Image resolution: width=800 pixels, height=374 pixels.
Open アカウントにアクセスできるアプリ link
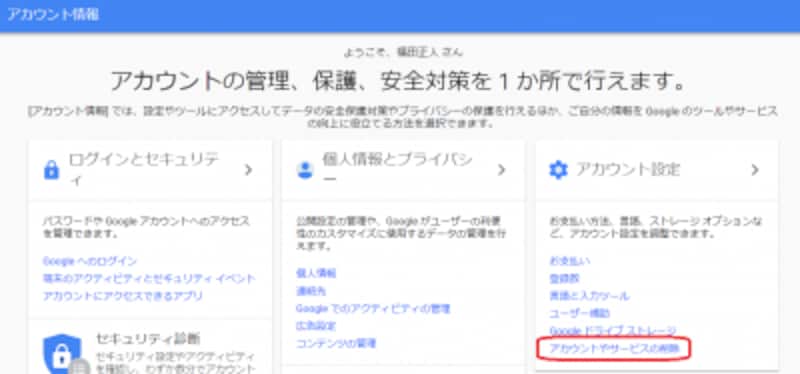[122, 296]
